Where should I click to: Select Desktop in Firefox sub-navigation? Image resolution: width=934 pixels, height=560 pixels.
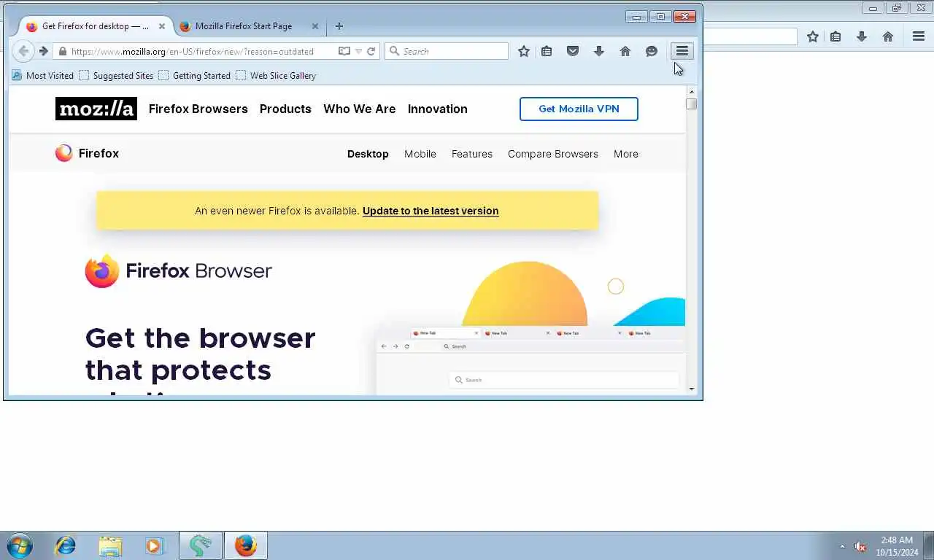tap(368, 154)
